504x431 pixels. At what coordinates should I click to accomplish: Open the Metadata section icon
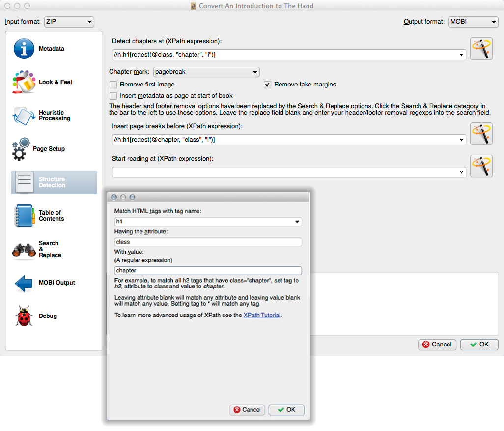tap(24, 49)
